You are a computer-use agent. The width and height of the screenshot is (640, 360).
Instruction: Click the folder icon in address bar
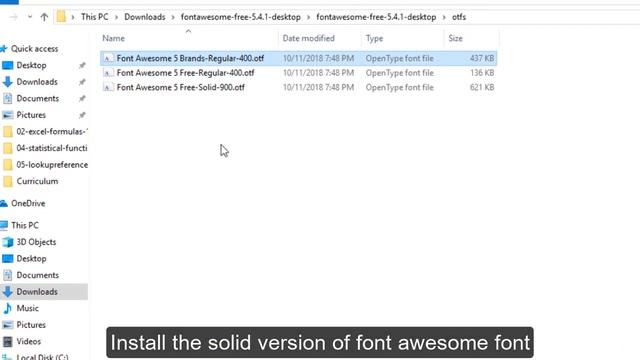coord(61,17)
